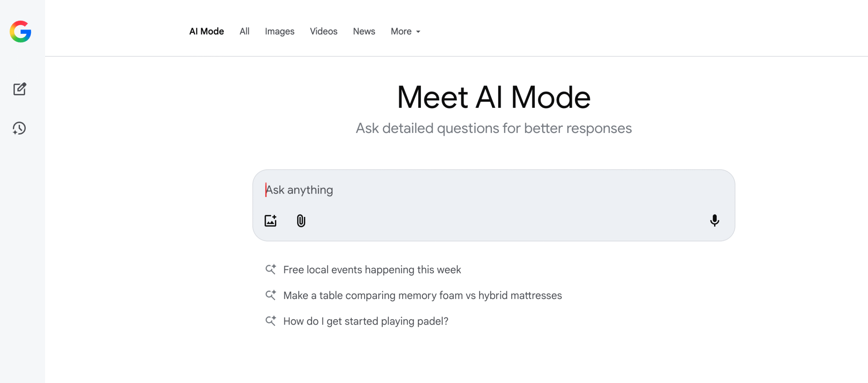Click search icon beside mattresses suggestion
Screen dimensions: 868x383
(x=271, y=295)
